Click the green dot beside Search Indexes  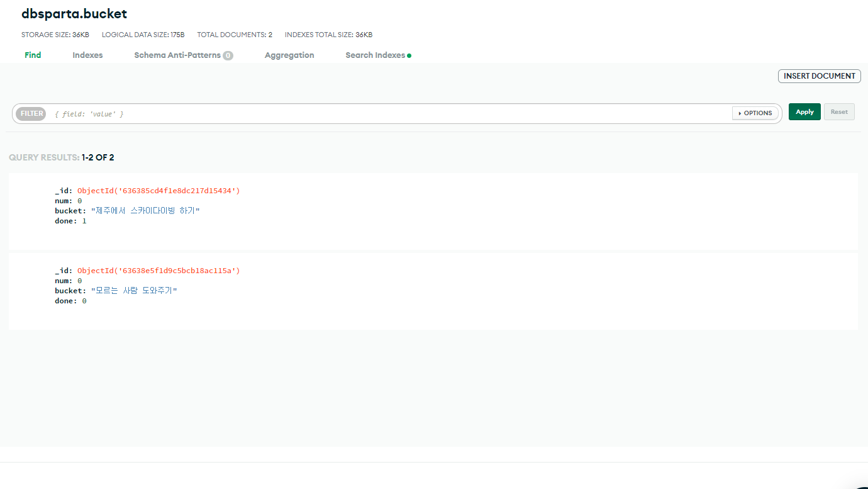tap(409, 55)
